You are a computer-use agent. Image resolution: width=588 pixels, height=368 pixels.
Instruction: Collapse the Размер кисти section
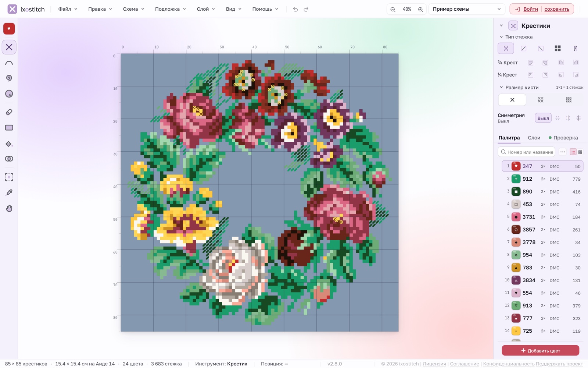coord(501,88)
